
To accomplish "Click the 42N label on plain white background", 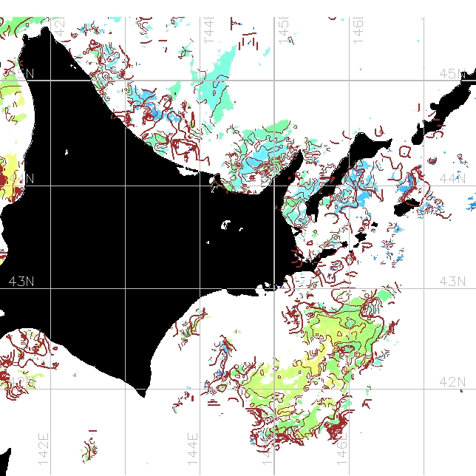I will (x=452, y=381).
